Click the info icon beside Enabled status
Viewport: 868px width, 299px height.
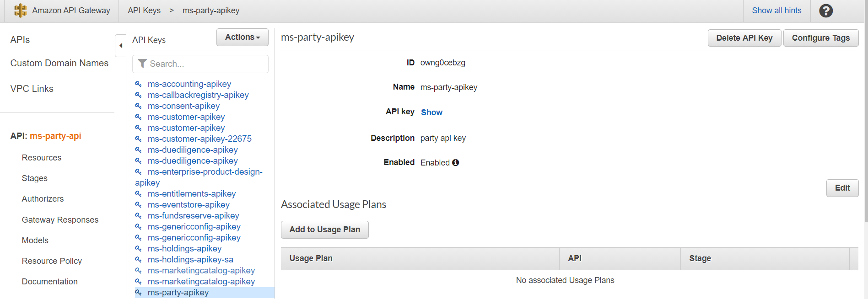pos(455,162)
